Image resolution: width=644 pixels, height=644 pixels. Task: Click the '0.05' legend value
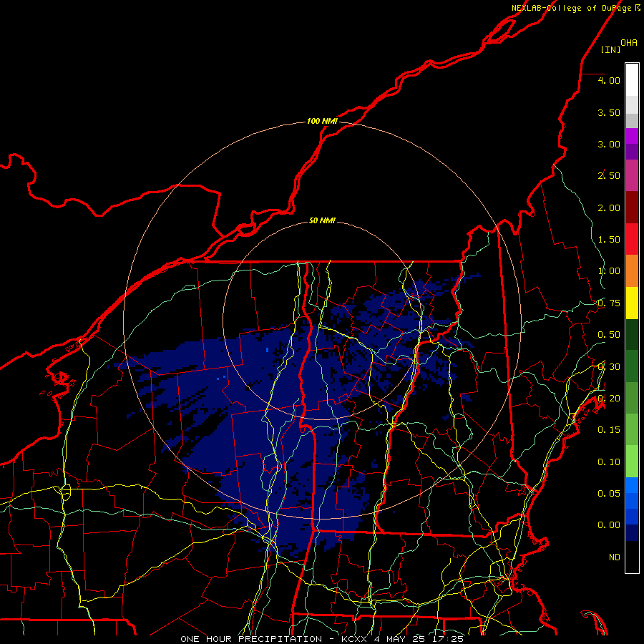[x=609, y=493]
